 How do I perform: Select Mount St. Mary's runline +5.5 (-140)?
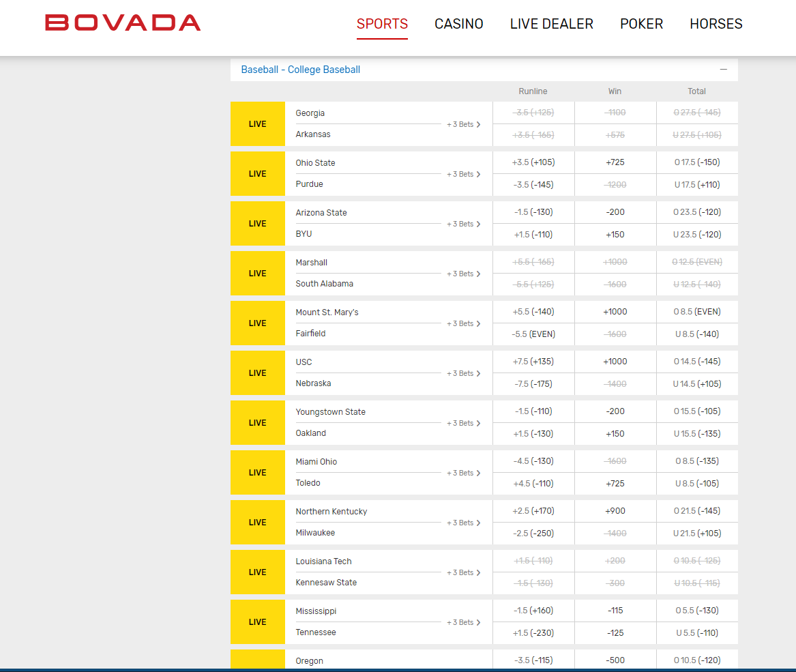click(x=533, y=312)
